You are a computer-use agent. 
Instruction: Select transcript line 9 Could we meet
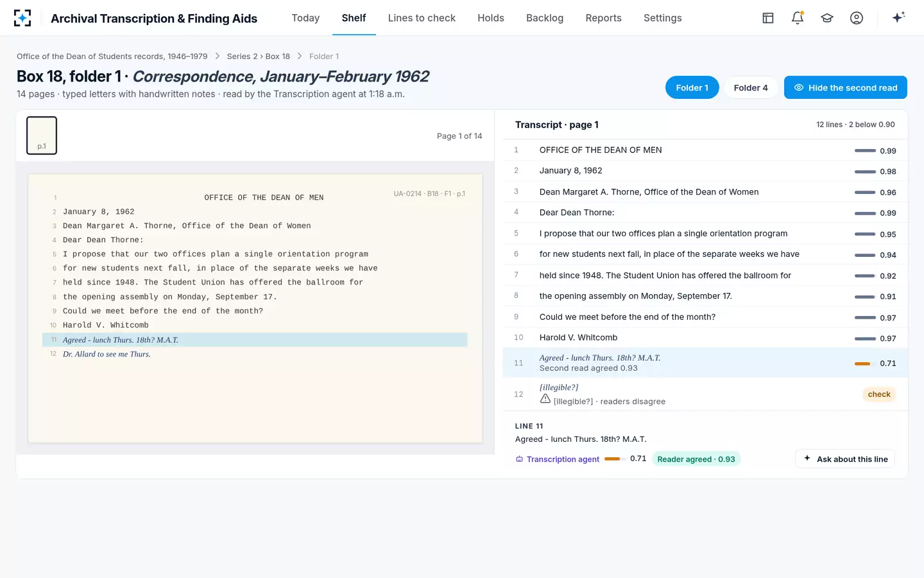tap(705, 317)
